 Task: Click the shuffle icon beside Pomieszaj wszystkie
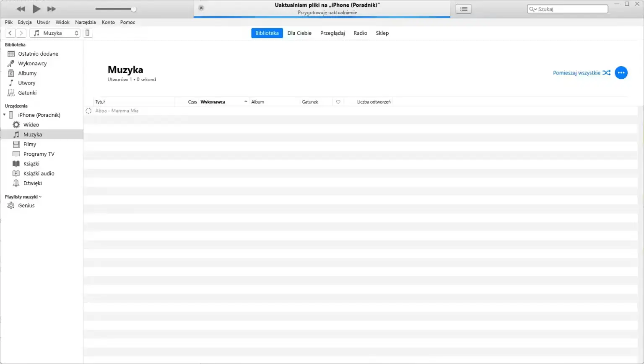[x=607, y=72]
